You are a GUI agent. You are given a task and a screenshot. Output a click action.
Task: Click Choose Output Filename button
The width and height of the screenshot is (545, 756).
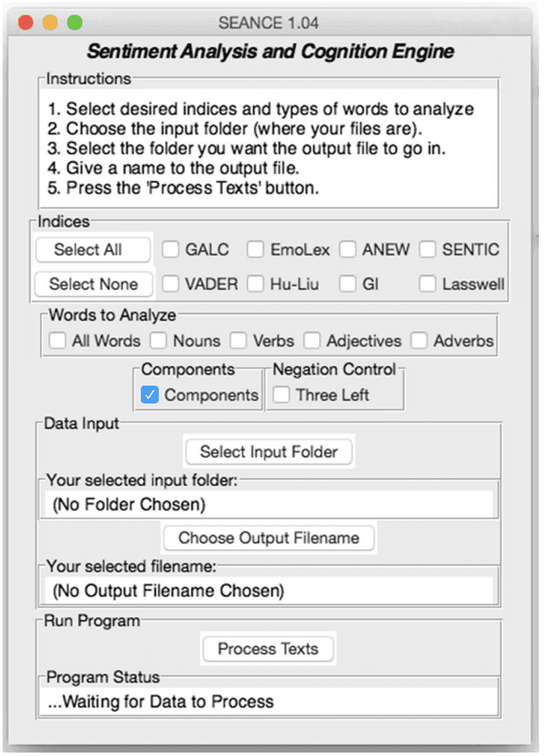268,538
